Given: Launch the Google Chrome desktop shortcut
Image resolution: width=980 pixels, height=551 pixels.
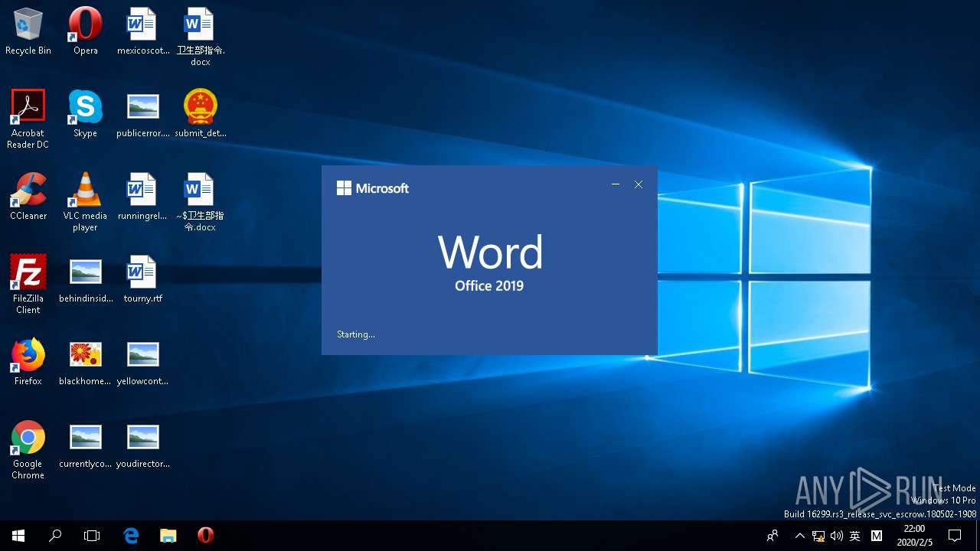Looking at the screenshot, I should click(28, 450).
